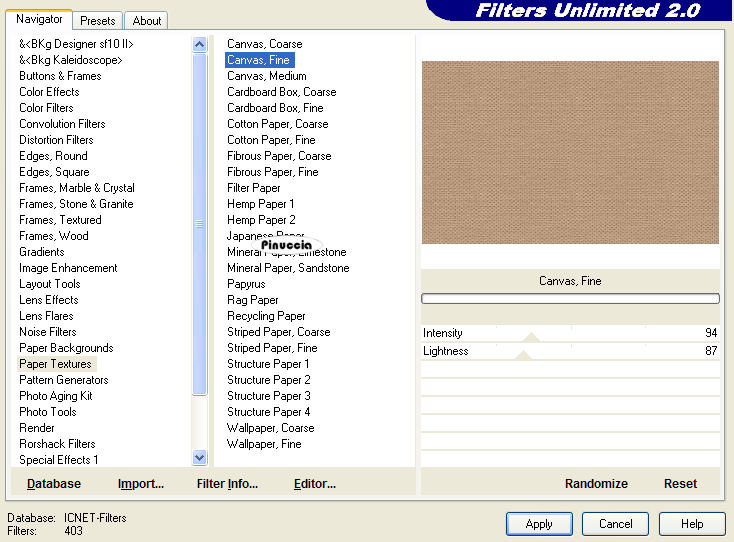Select Edges, Round category
The height and width of the screenshot is (542, 734).
point(53,156)
